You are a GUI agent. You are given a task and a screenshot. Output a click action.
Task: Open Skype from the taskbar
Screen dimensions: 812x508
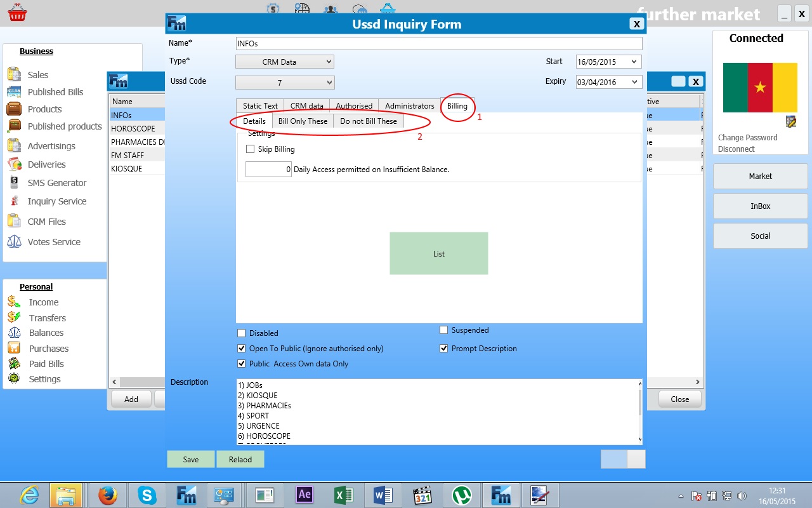147,495
